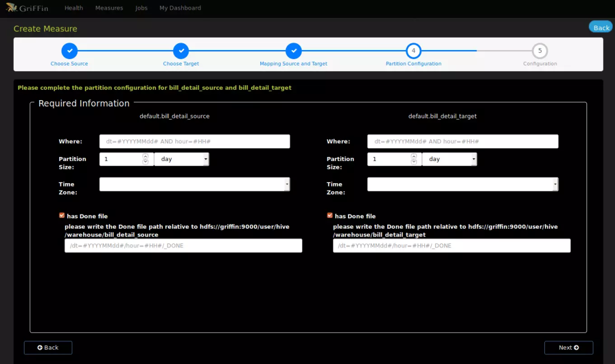
Task: Focus the target Done file path field
Action: pos(452,246)
